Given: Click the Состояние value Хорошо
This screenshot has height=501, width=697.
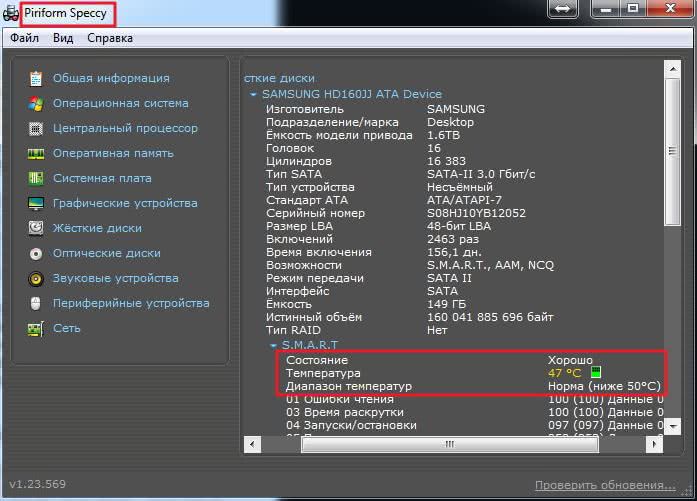Looking at the screenshot, I should (570, 360).
